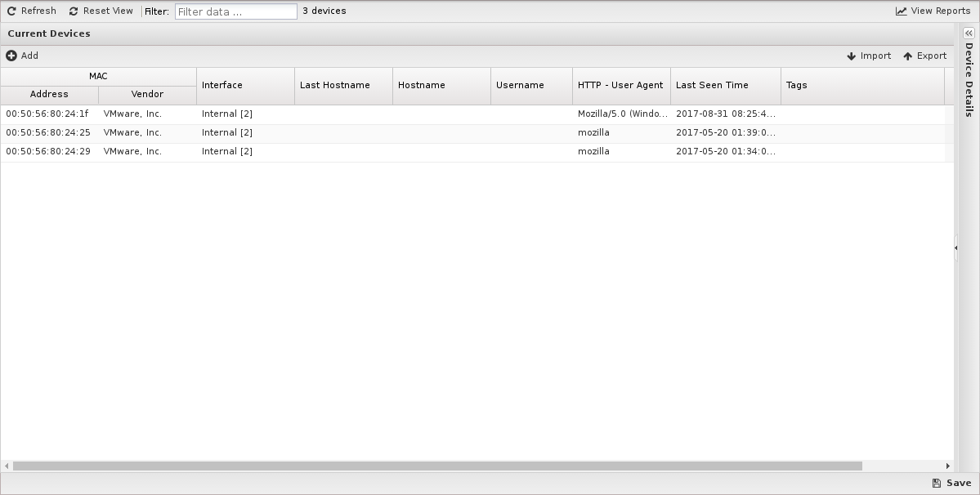Viewport: 980px width, 495px height.
Task: Click the Import down-arrow icon
Action: [x=851, y=56]
